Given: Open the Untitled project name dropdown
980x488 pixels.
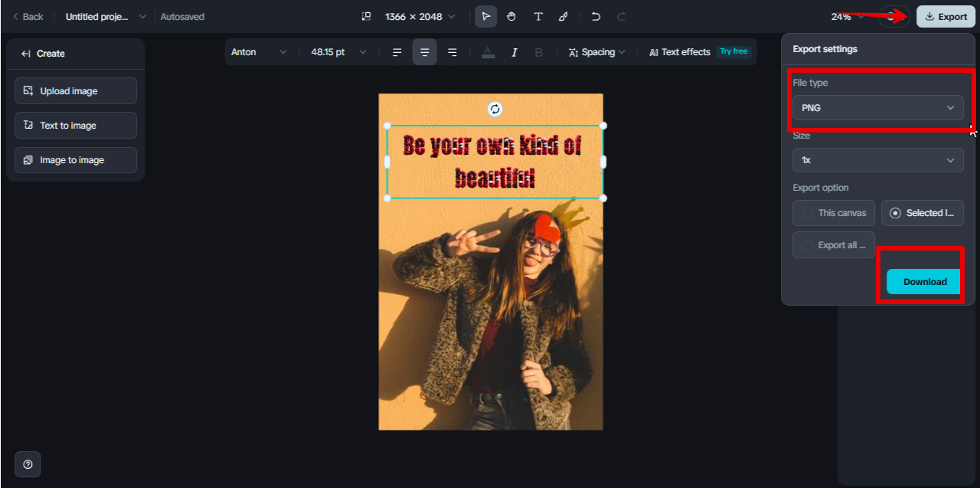Looking at the screenshot, I should [106, 16].
